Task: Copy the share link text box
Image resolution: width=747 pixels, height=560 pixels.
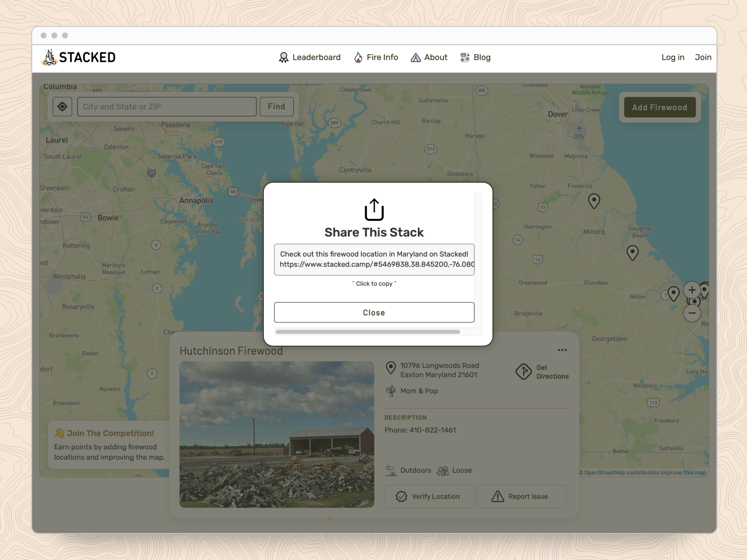Action: pyautogui.click(x=374, y=259)
